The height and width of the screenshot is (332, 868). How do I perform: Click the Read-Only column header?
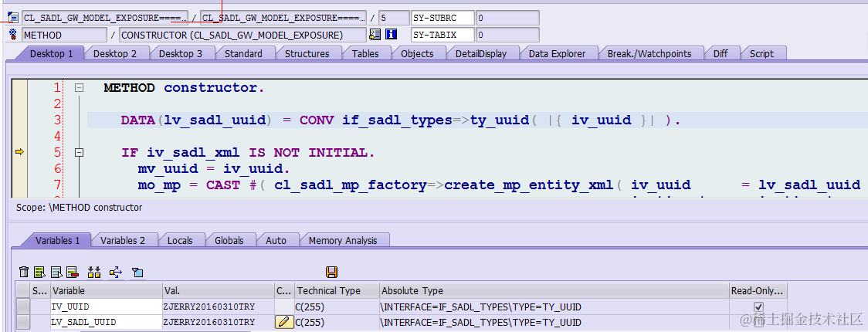(x=758, y=290)
